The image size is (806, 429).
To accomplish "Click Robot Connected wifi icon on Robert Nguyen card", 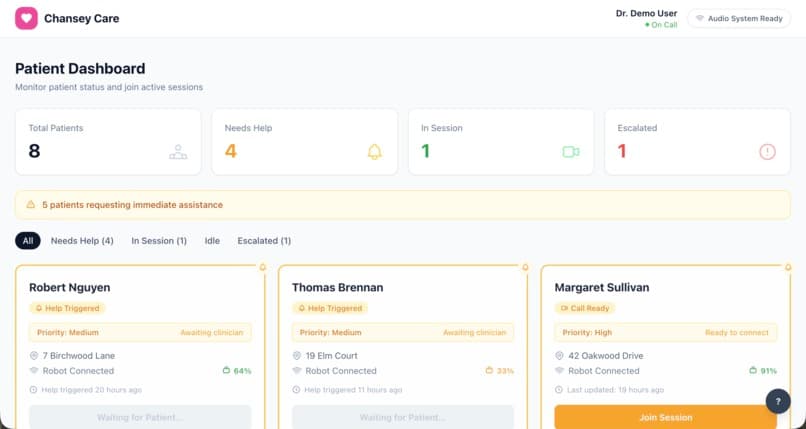I will pyautogui.click(x=34, y=370).
